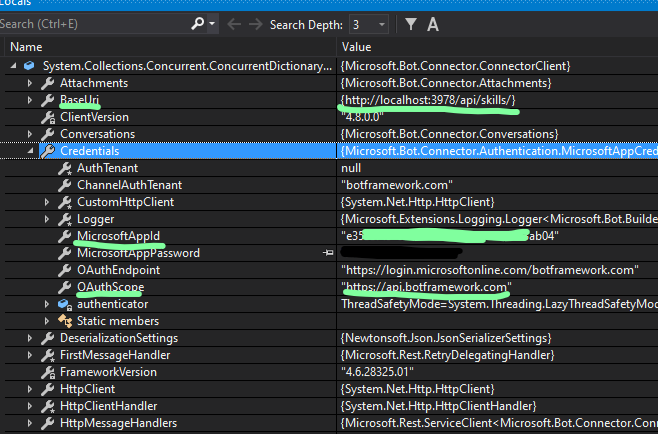Image resolution: width=658 pixels, height=434 pixels.
Task: Click the pin icon on MicrosoftAppPassword row
Action: (x=328, y=253)
